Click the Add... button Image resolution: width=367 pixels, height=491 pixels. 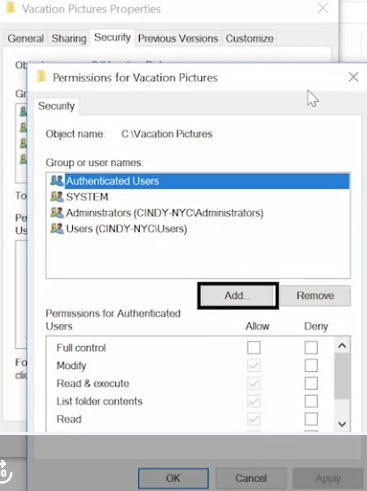(x=238, y=296)
